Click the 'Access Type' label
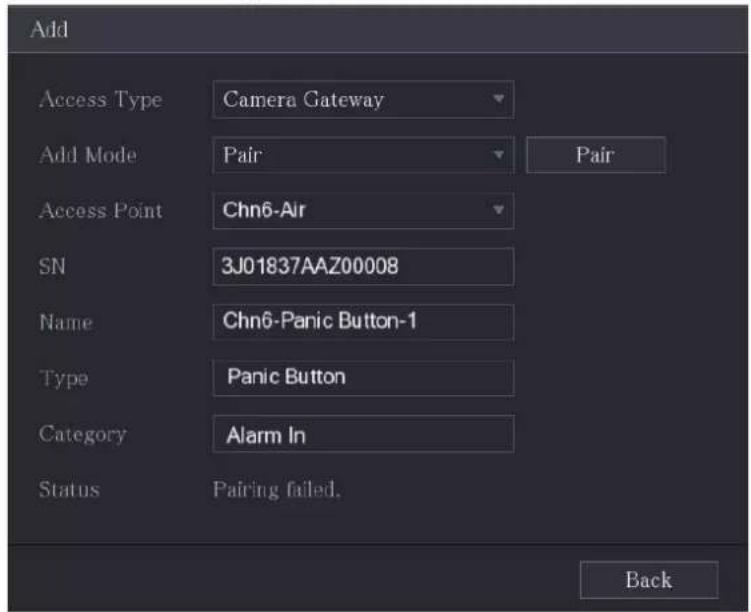 point(101,100)
